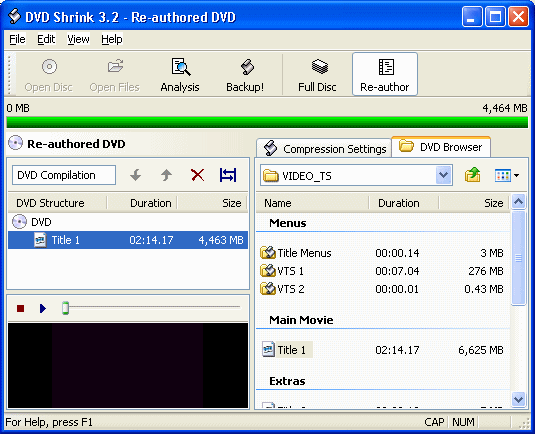Viewport: 535px width, 434px height.
Task: Minimize the DVD Shrink window
Action: point(471,16)
